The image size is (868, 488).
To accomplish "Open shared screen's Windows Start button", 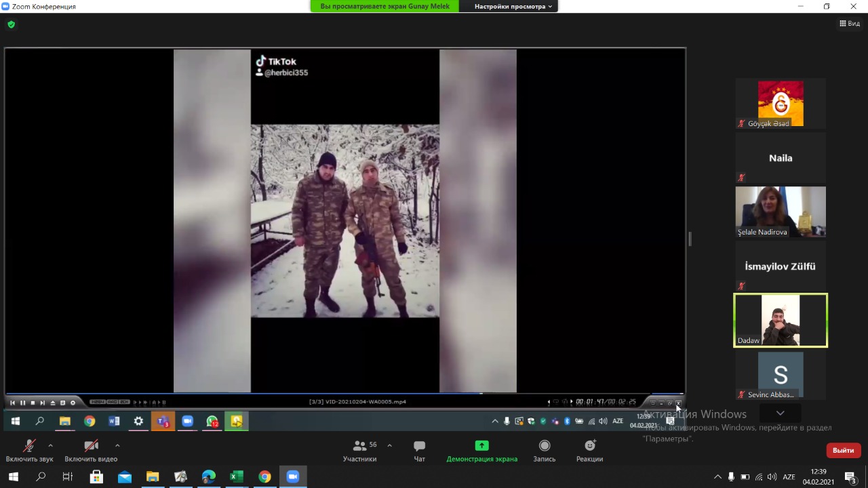I will pos(16,421).
